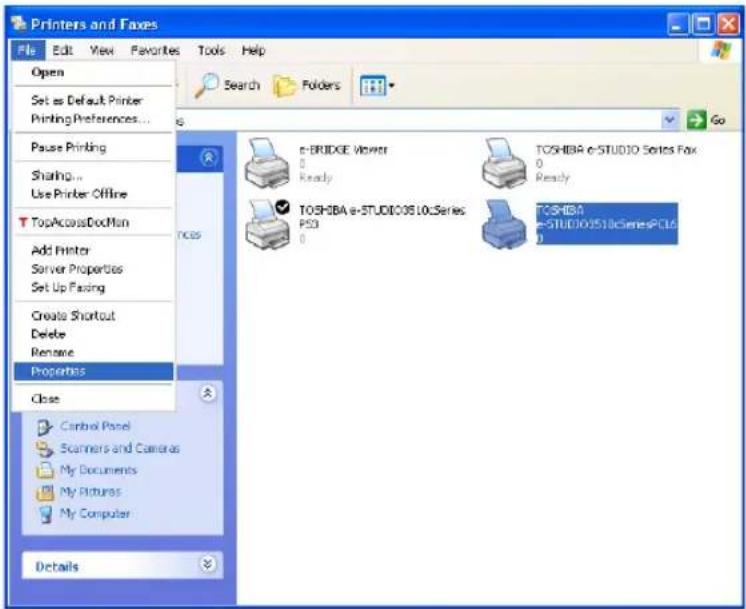Close the Printers and Faxes window
Image resolution: width=746 pixels, height=609 pixels.
point(728,24)
